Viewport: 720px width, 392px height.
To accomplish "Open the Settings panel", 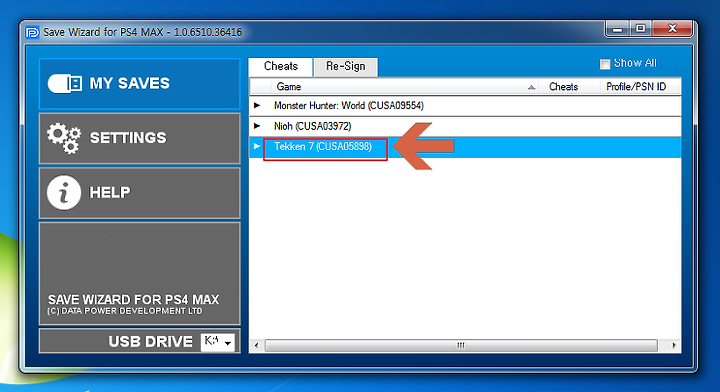I will point(140,138).
